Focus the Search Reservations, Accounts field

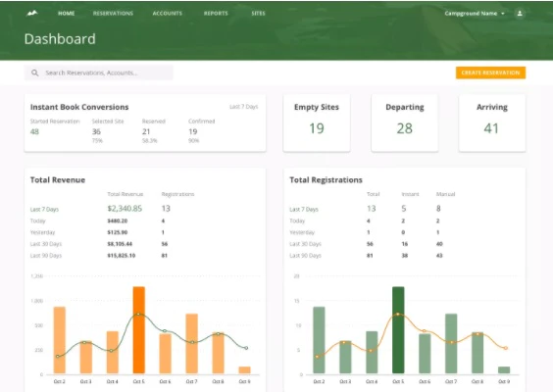[99, 73]
